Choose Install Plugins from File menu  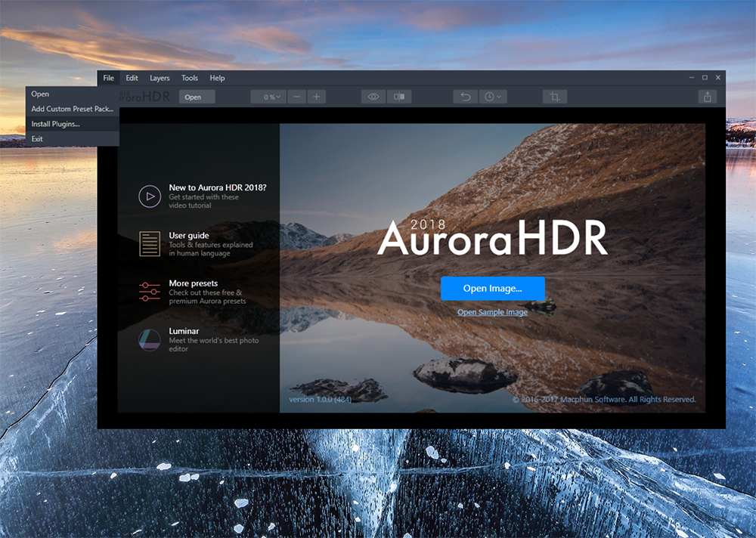pos(73,124)
